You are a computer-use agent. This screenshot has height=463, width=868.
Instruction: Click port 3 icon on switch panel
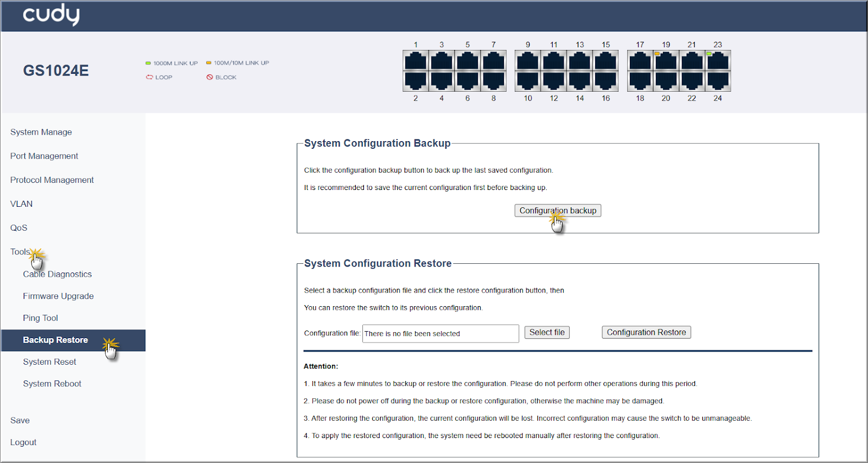click(x=442, y=61)
